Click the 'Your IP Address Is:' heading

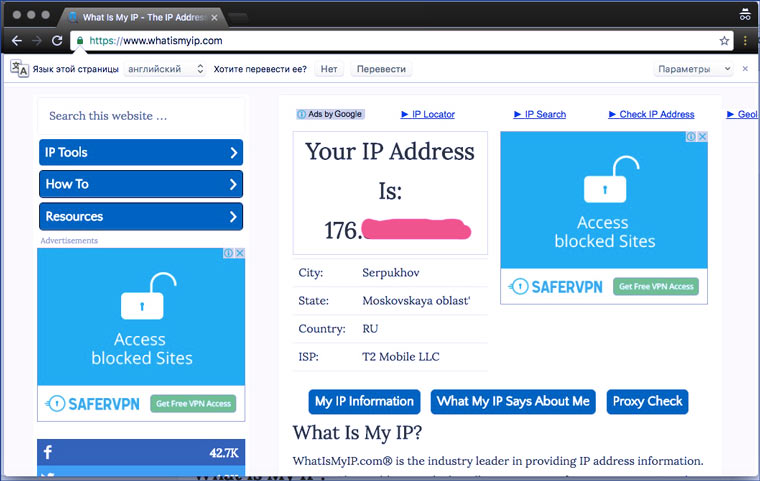[x=390, y=171]
